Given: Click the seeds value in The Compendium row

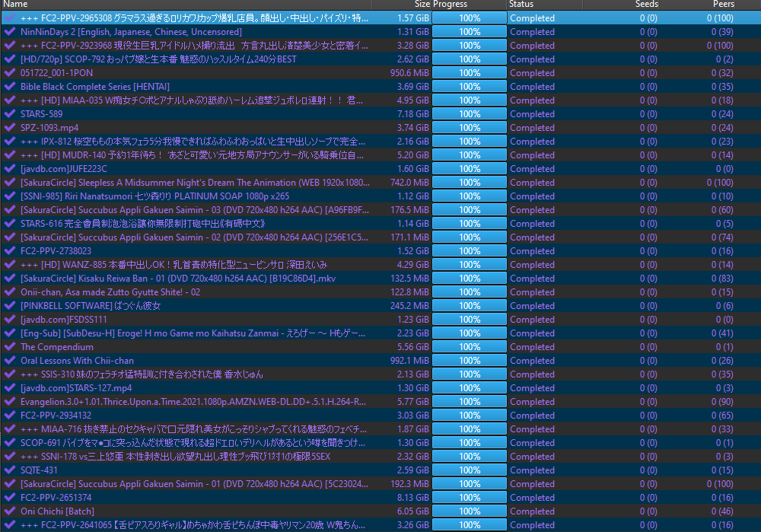Looking at the screenshot, I should click(648, 347).
